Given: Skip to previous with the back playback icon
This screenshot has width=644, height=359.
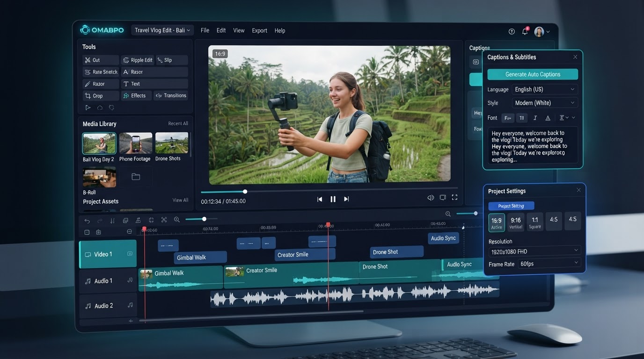Looking at the screenshot, I should (x=320, y=199).
